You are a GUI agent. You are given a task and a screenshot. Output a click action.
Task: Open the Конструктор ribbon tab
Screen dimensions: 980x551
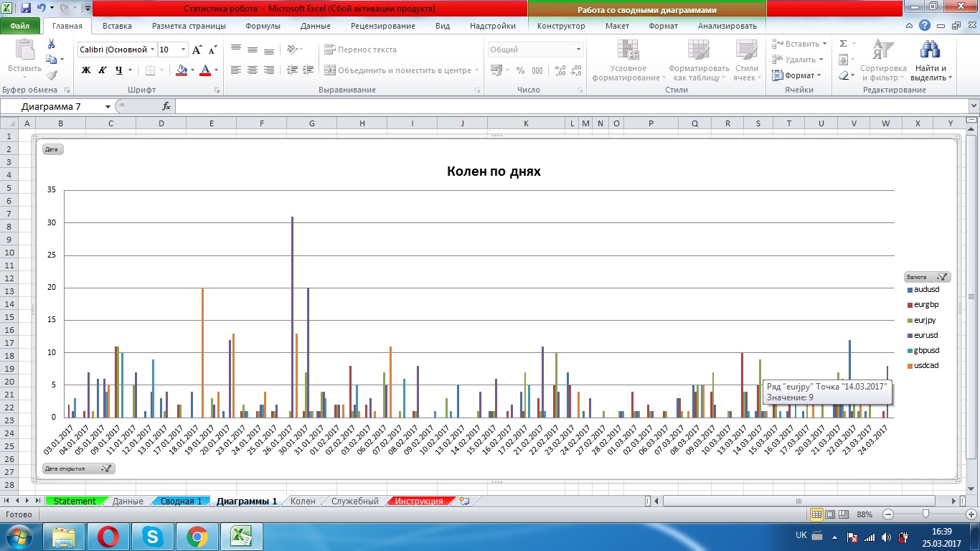point(561,26)
